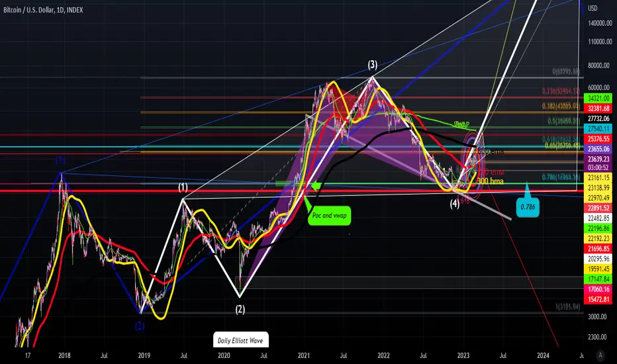Screen dimensions: 617x364
Task: Select the white wave (2) label
Action: tap(240, 310)
